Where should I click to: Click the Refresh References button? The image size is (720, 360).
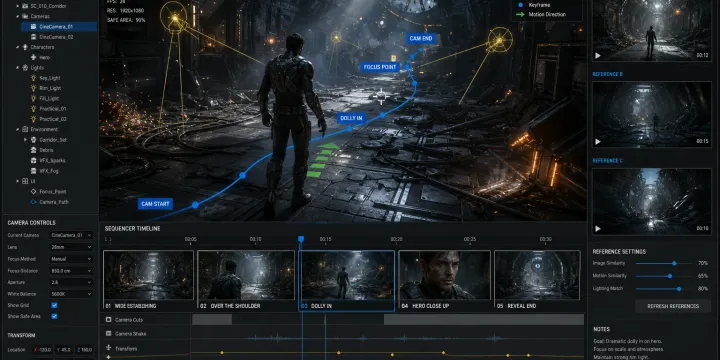tap(673, 306)
